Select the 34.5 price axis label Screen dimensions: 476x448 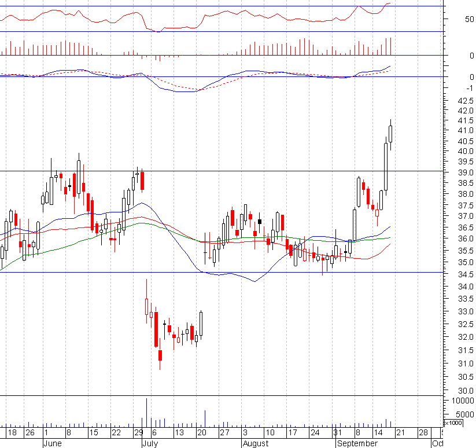point(466,274)
